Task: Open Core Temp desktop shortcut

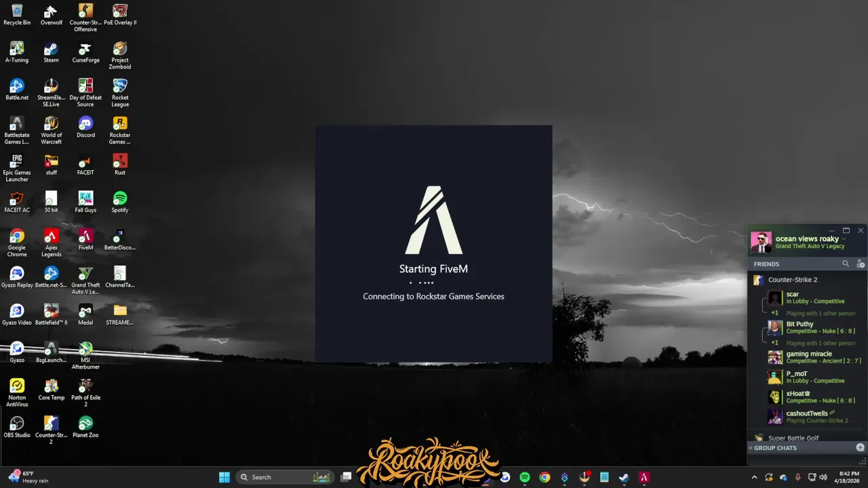Action: tap(52, 390)
